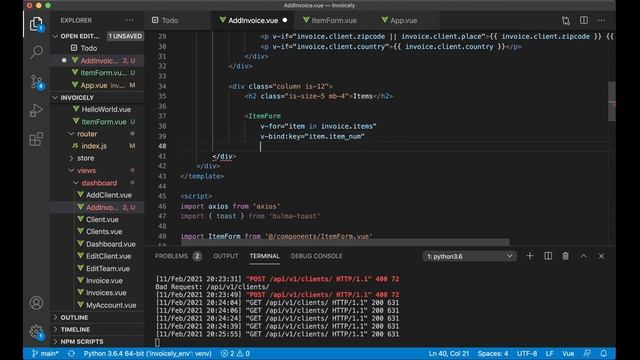Change UTF-8 encoding setting
This screenshot has height=360, width=640.
[x=527, y=353]
